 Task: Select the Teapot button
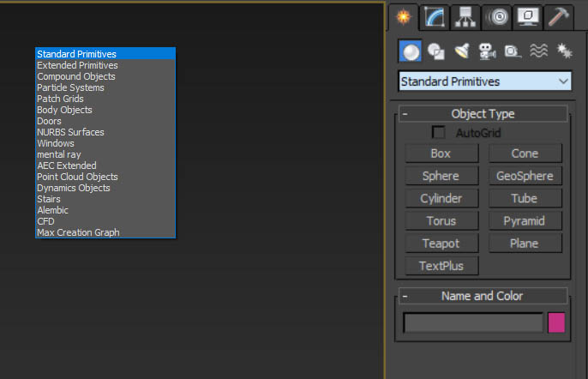pos(441,244)
